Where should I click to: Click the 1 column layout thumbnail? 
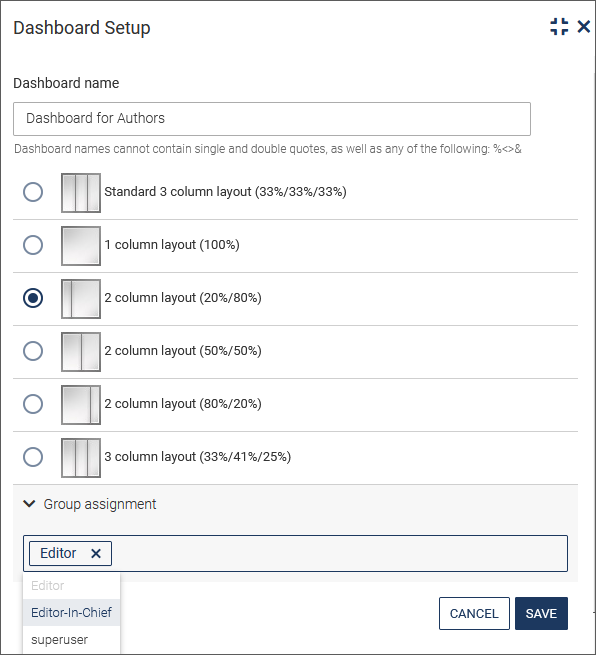[x=81, y=246]
